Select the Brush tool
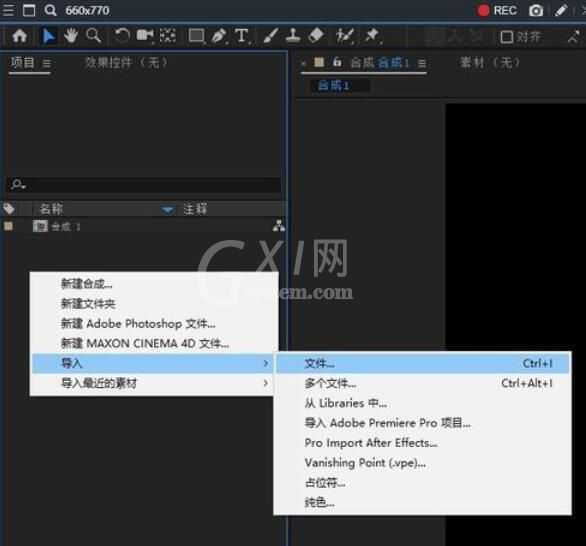Image resolution: width=586 pixels, height=546 pixels. 270,36
